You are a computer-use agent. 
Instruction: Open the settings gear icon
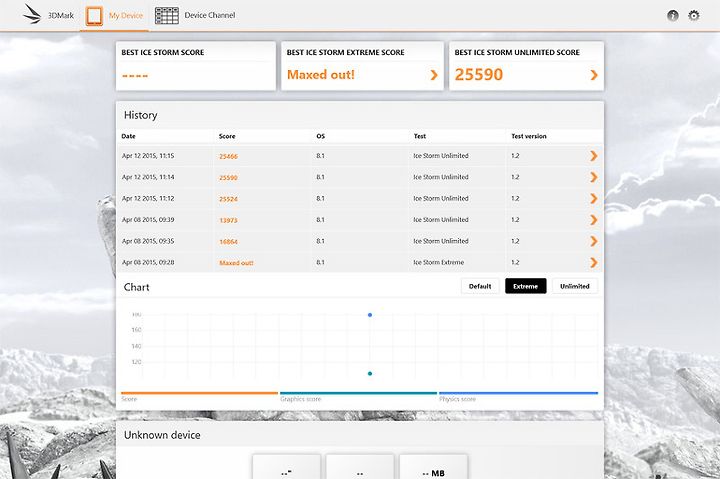[694, 16]
